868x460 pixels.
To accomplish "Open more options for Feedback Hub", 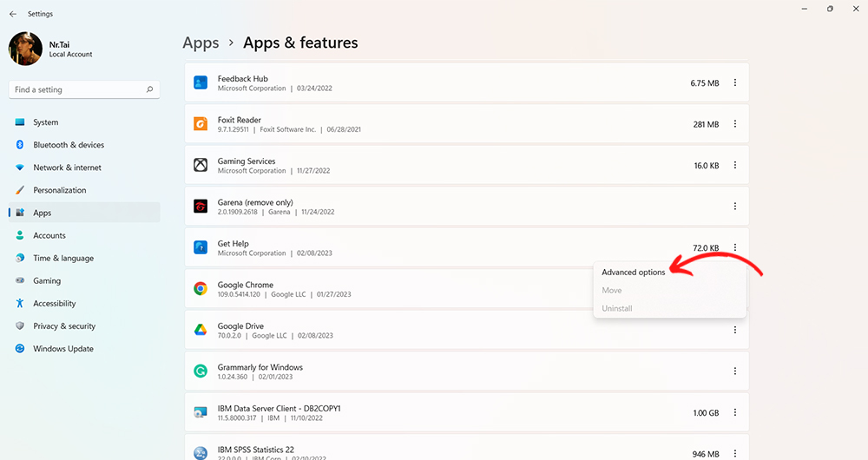I will click(735, 83).
